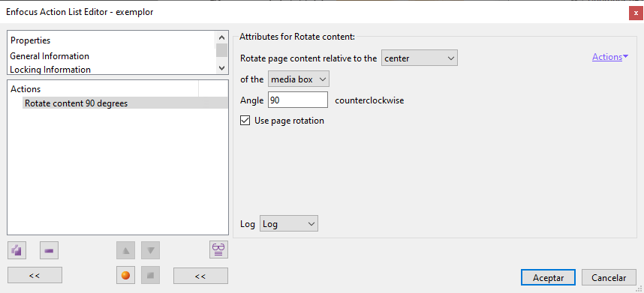Toggle the Use page rotation checkbox

pyautogui.click(x=245, y=121)
